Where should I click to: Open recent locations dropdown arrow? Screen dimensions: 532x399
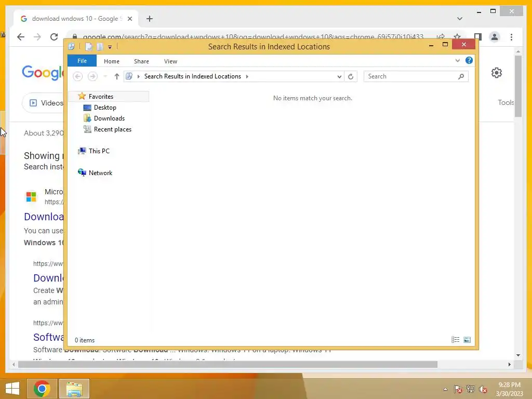click(105, 76)
